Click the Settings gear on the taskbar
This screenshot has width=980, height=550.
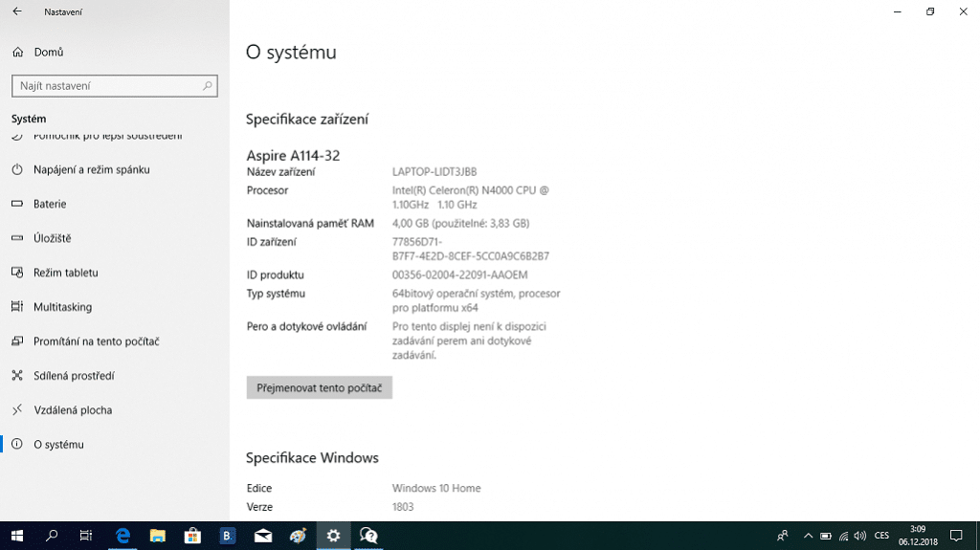(x=333, y=536)
